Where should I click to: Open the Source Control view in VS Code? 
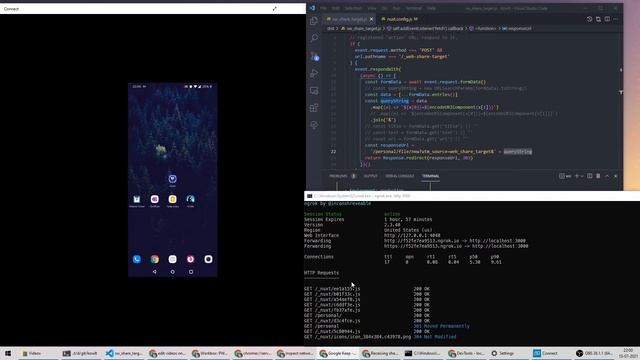[314, 56]
